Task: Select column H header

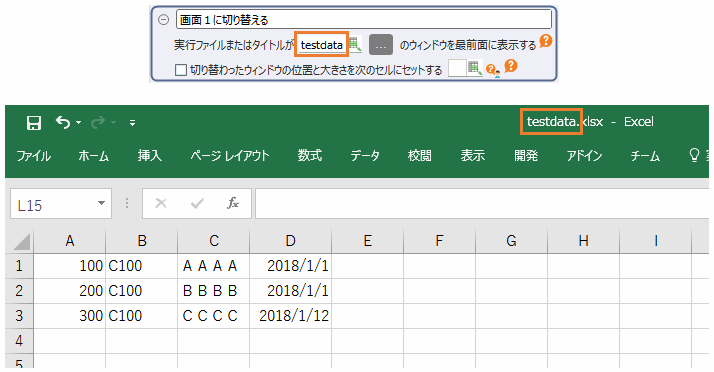Action: (x=583, y=241)
